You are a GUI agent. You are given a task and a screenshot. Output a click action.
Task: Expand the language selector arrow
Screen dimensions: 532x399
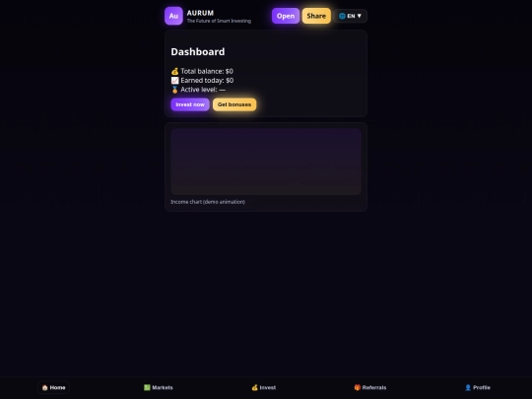360,16
